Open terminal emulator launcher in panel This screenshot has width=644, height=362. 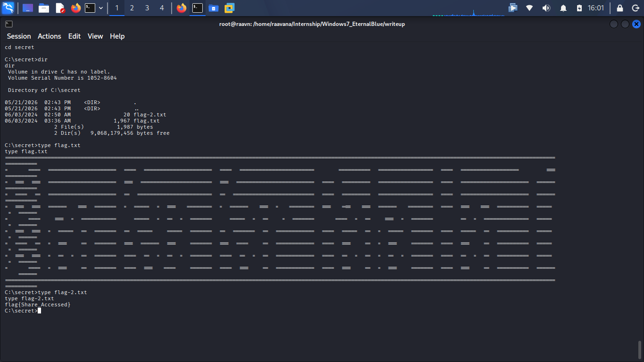tap(90, 8)
